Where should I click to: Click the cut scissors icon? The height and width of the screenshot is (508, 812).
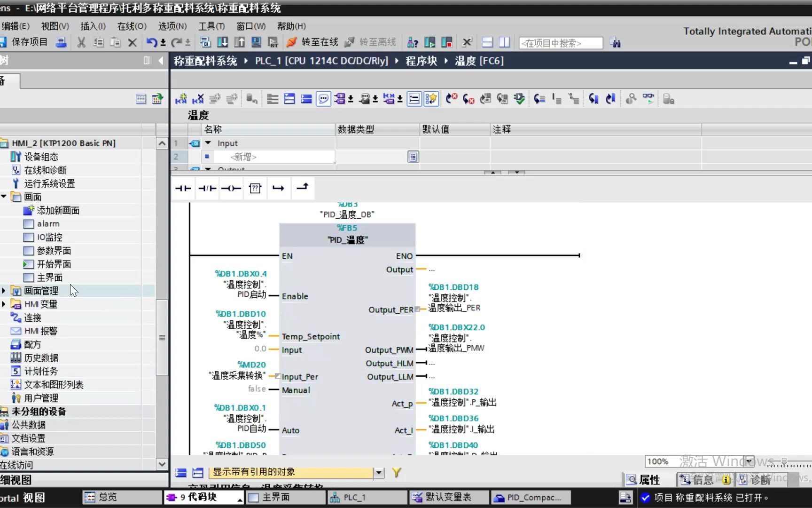(x=81, y=42)
